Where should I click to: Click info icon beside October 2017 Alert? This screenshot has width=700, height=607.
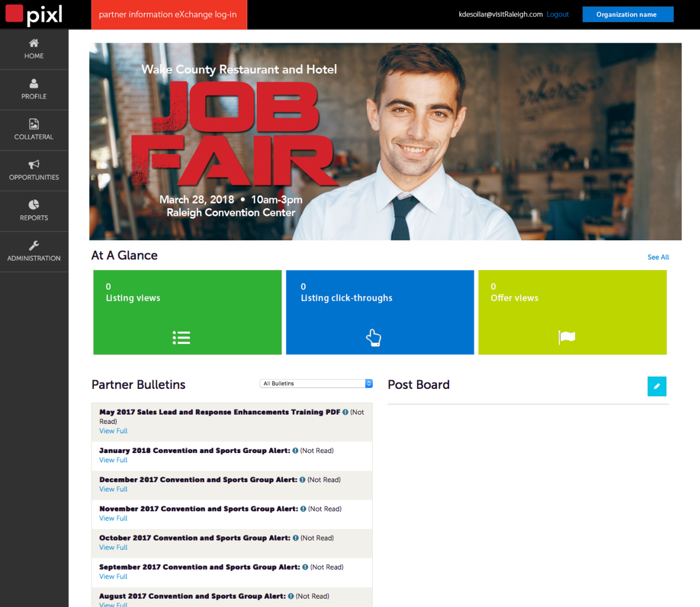point(296,538)
